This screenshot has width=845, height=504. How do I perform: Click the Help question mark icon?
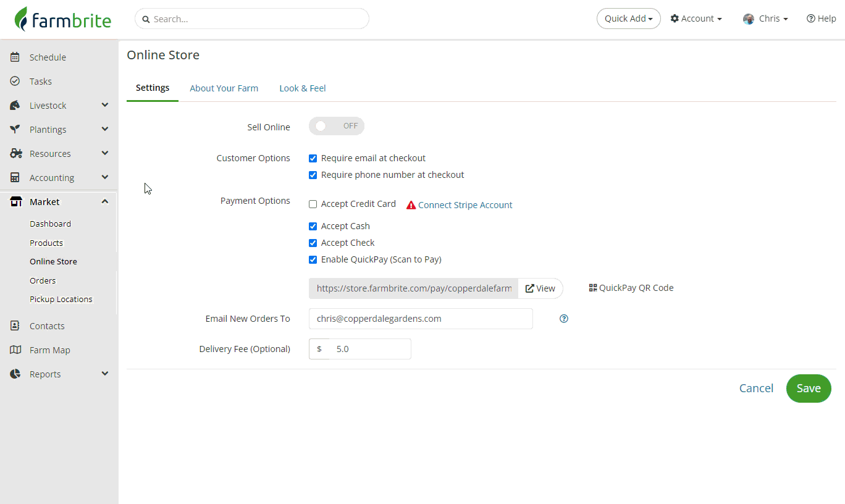tap(811, 19)
